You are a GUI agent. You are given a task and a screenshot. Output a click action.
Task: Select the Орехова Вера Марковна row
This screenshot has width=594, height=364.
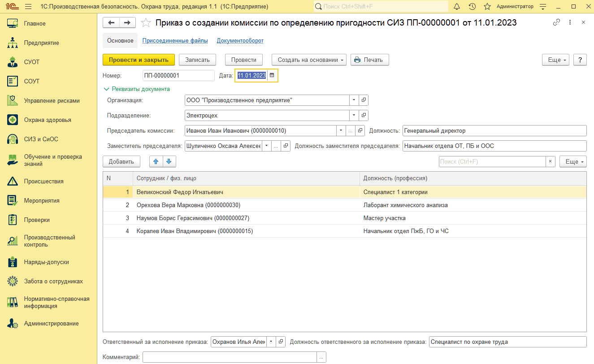click(x=188, y=205)
